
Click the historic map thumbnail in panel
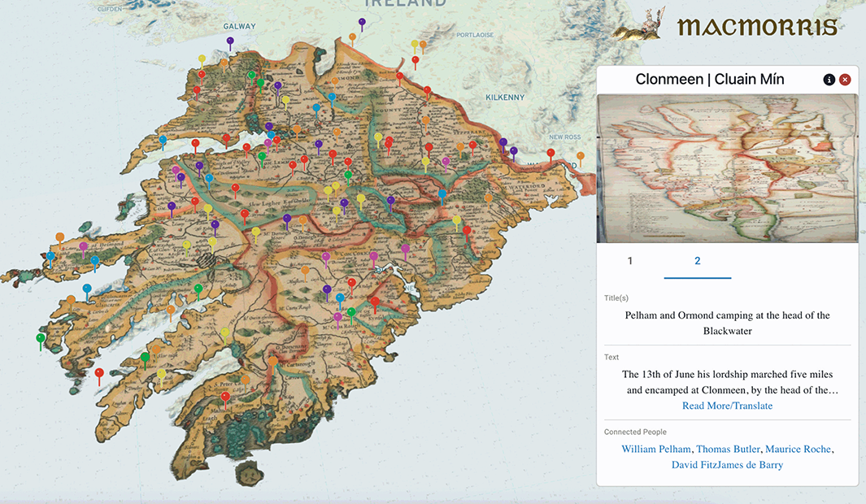pos(728,168)
